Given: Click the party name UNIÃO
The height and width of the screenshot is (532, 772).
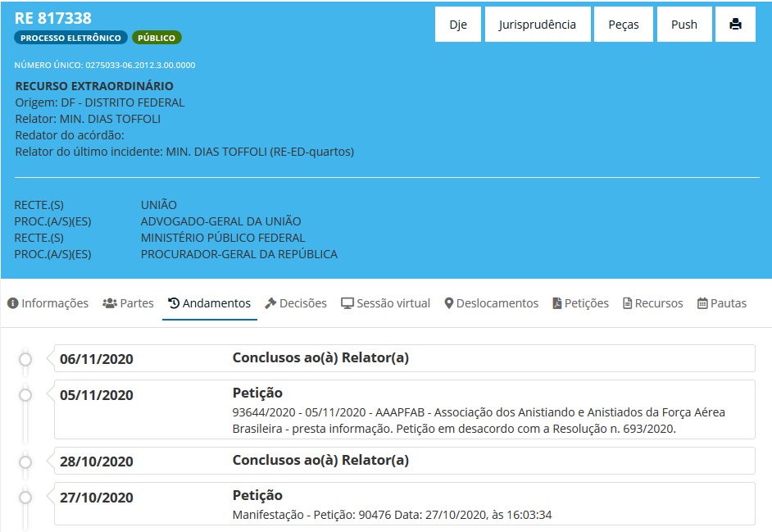Looking at the screenshot, I should 158,205.
